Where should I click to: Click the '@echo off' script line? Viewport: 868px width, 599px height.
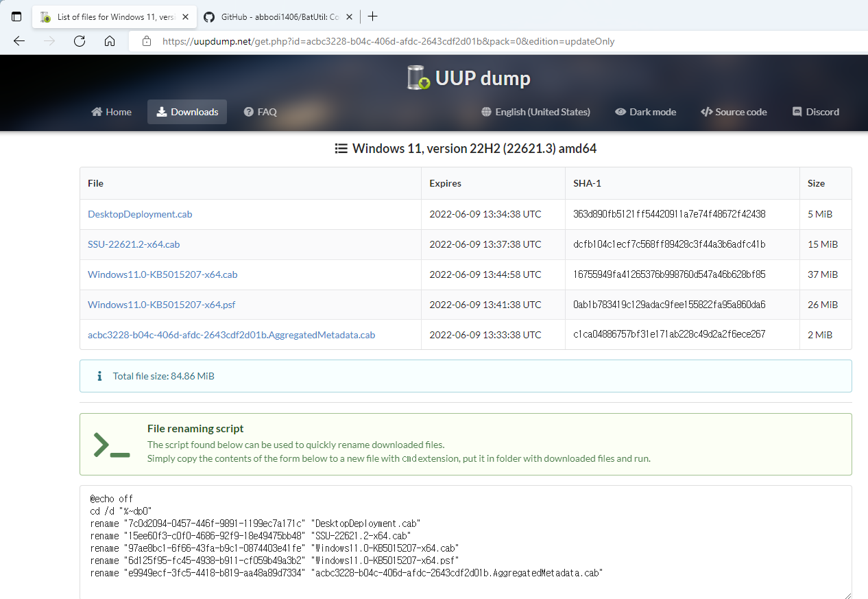pyautogui.click(x=112, y=499)
